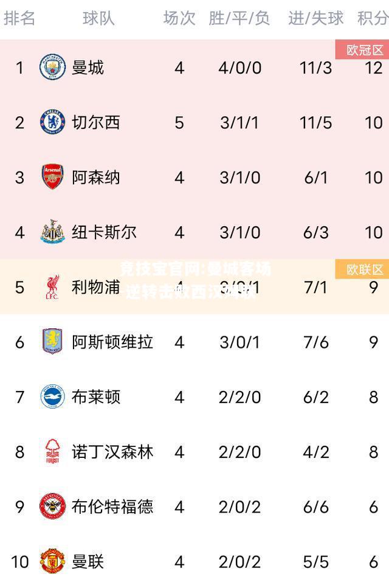Click 曼联's points value 6
The width and height of the screenshot is (389, 588).
(373, 562)
